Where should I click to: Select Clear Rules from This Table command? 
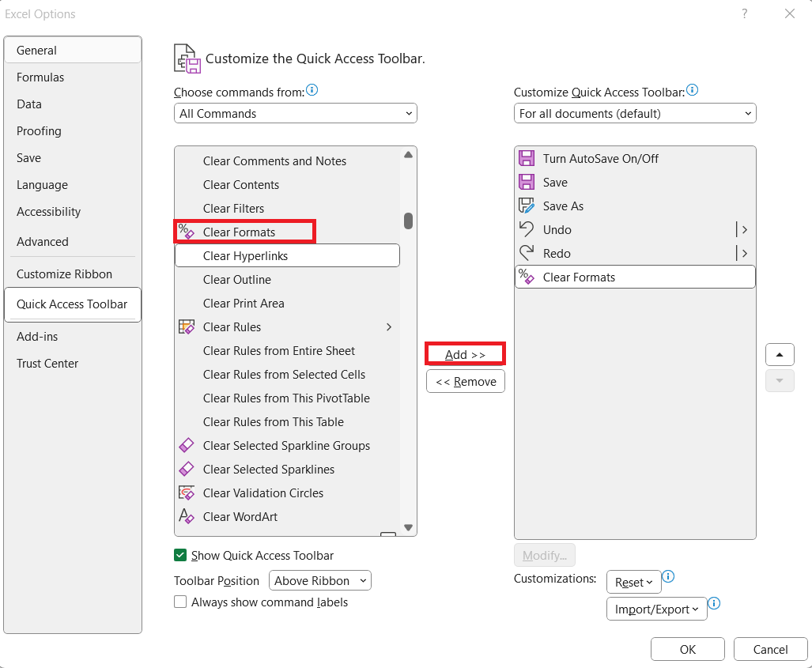(x=288, y=422)
